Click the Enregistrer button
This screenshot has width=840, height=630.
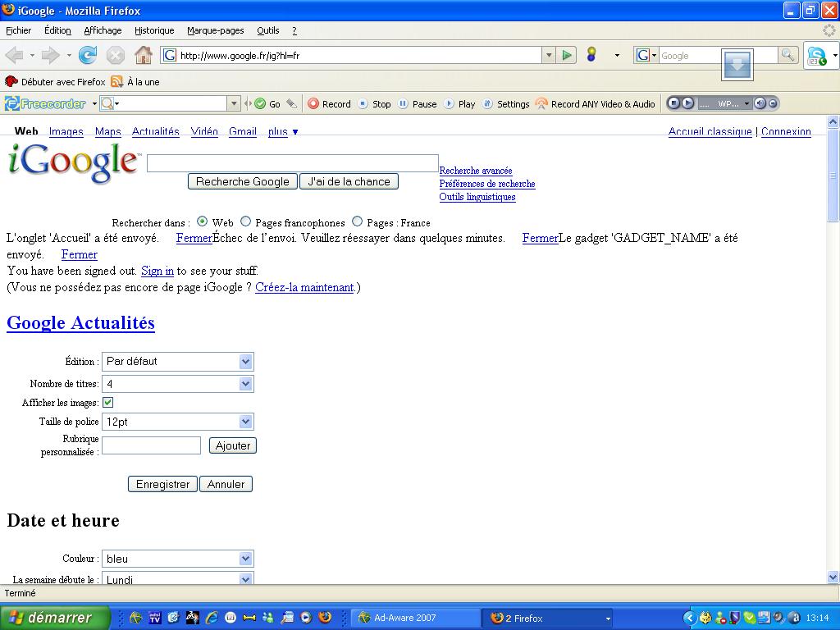click(x=163, y=484)
